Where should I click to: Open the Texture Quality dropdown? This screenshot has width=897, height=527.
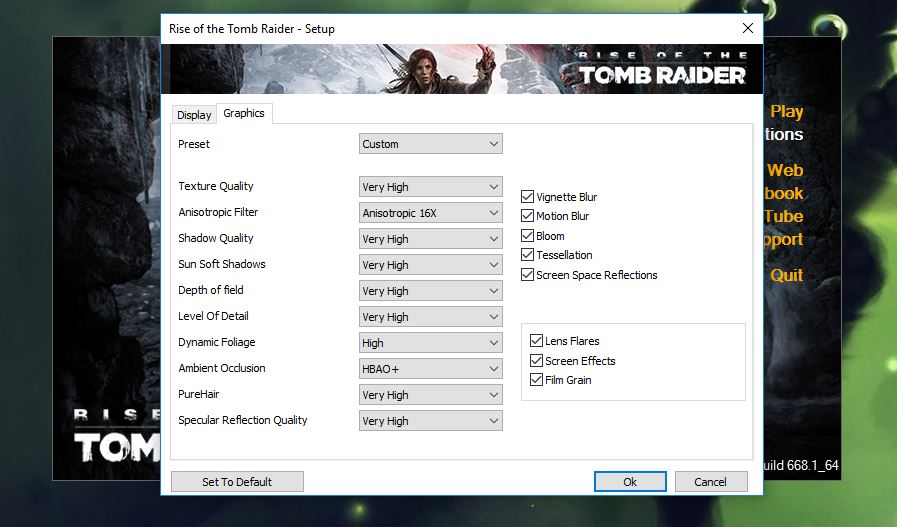click(431, 187)
